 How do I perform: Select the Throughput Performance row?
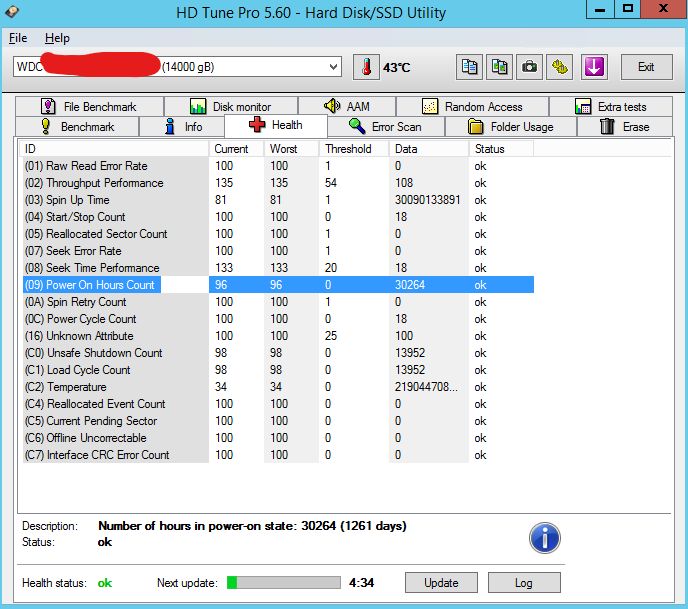click(x=278, y=183)
